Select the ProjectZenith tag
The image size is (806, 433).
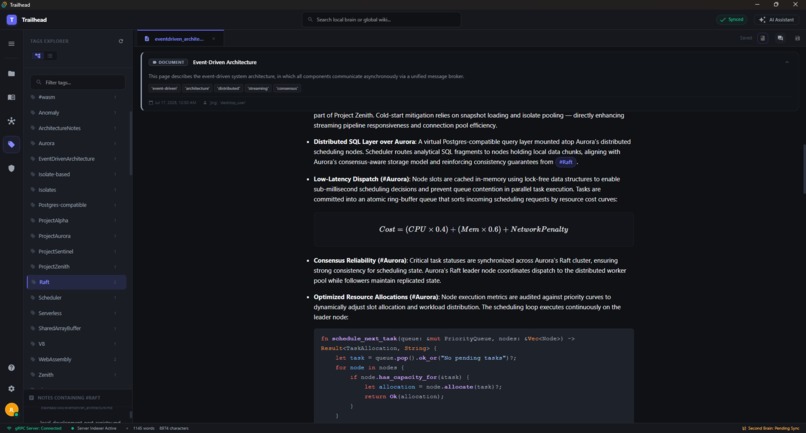point(76,267)
